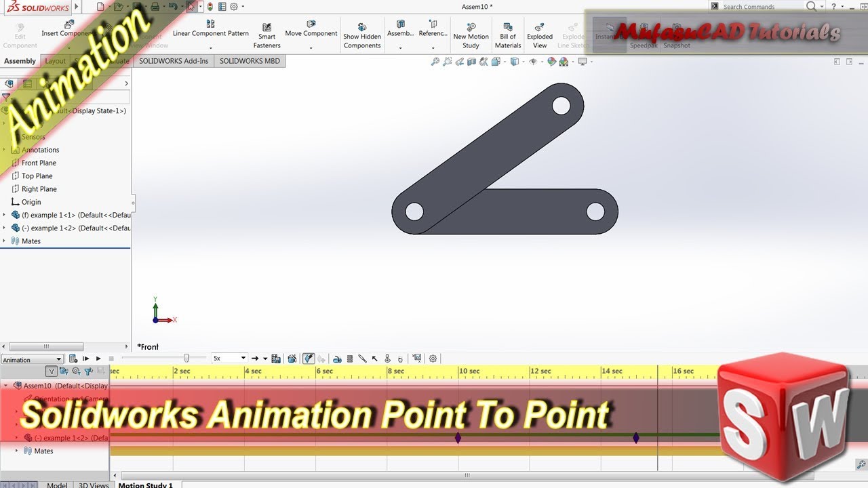This screenshot has width=868, height=488.
Task: Expand example 1<1> in feature tree
Action: [x=4, y=215]
